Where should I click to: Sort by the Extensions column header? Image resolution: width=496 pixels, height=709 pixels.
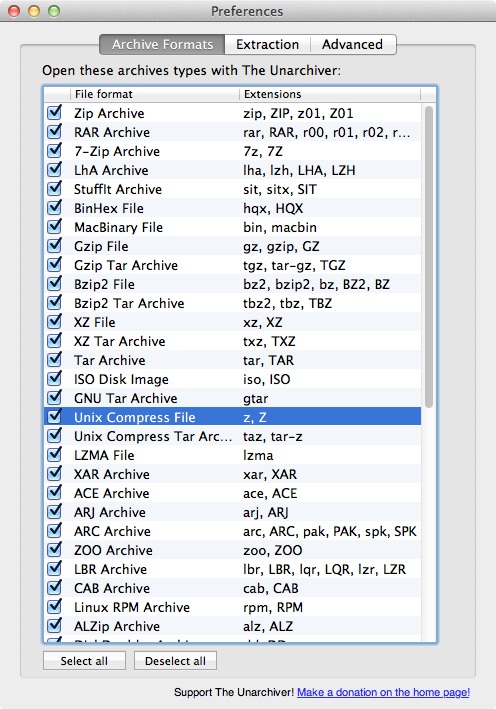click(330, 94)
